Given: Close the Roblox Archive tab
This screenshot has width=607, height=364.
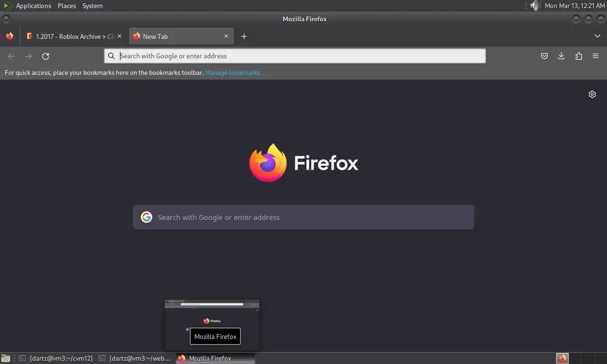Looking at the screenshot, I should click(120, 36).
